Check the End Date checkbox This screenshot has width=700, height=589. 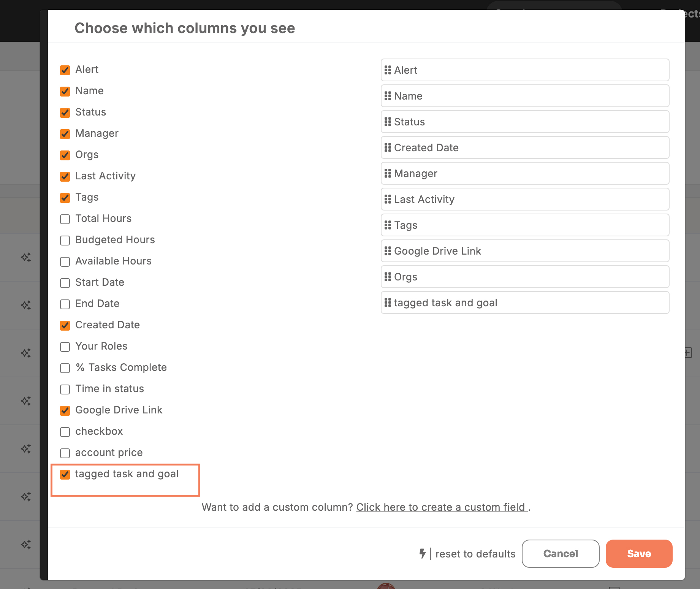pos(65,304)
